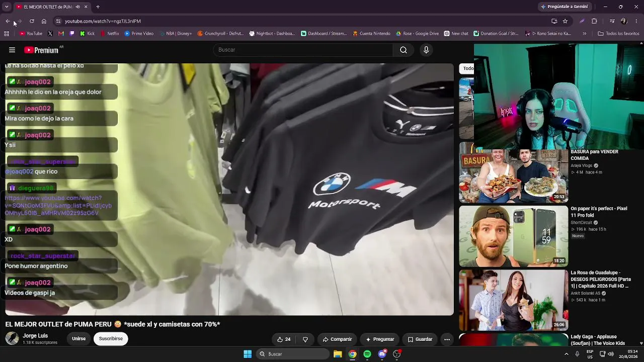This screenshot has height=362, width=644.
Task: Open the Cuenta Nintendo bookmark
Action: 371,34
